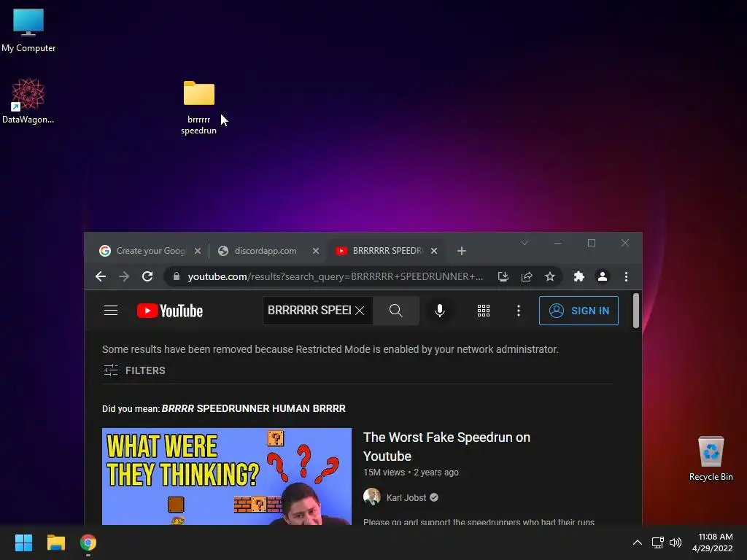Click the YouTube page scrollbar
Image resolution: width=747 pixels, height=560 pixels.
pos(636,311)
